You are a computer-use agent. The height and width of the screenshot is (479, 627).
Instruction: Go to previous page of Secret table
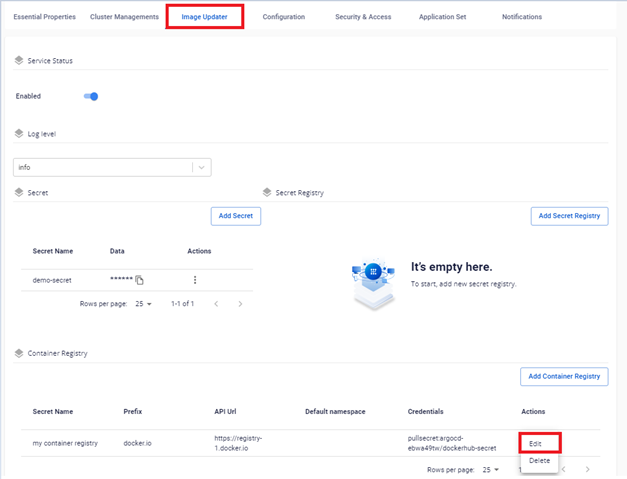(x=215, y=303)
